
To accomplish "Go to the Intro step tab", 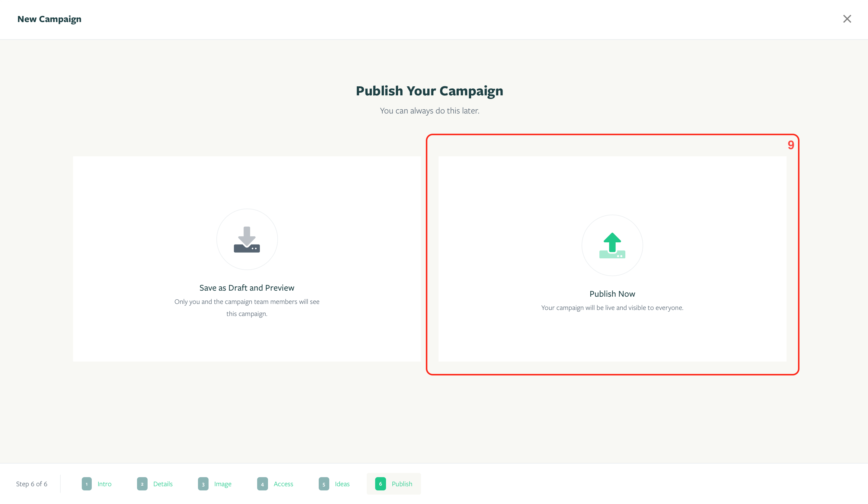I will click(x=97, y=484).
